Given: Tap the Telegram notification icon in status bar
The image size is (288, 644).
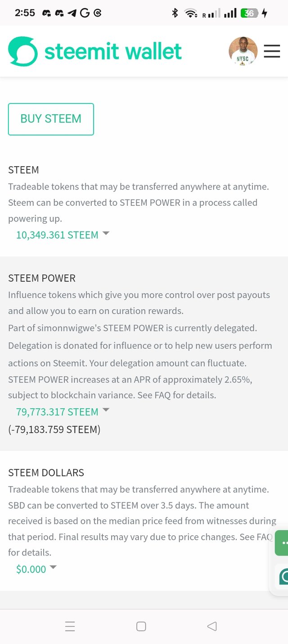Looking at the screenshot, I should point(72,13).
